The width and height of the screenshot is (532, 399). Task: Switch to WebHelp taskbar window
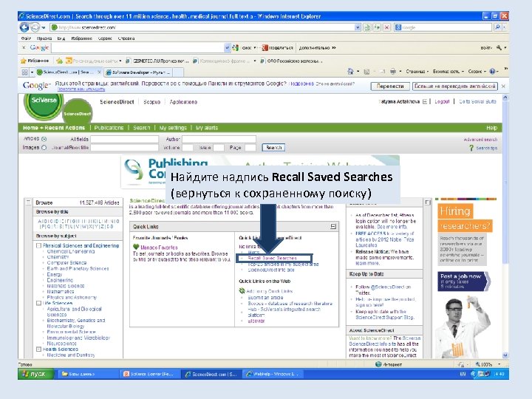click(274, 374)
